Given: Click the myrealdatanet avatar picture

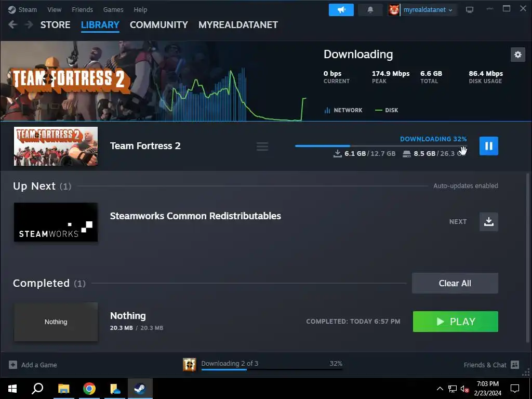Looking at the screenshot, I should (394, 10).
